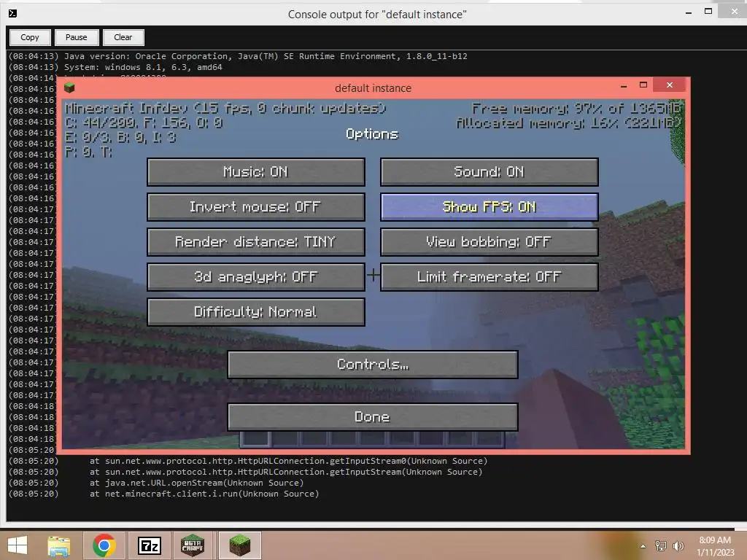Select the Minecraft grass block taskbar icon

239,545
